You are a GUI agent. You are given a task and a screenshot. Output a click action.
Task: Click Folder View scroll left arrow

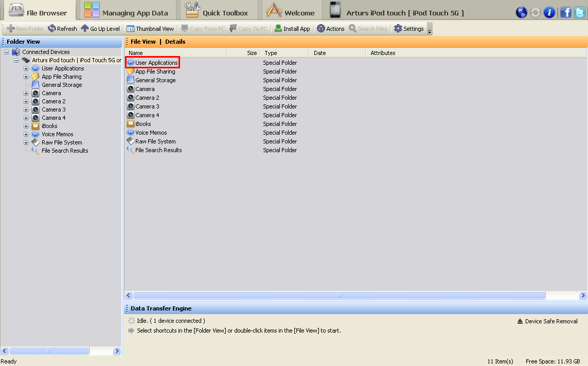tap(5, 351)
